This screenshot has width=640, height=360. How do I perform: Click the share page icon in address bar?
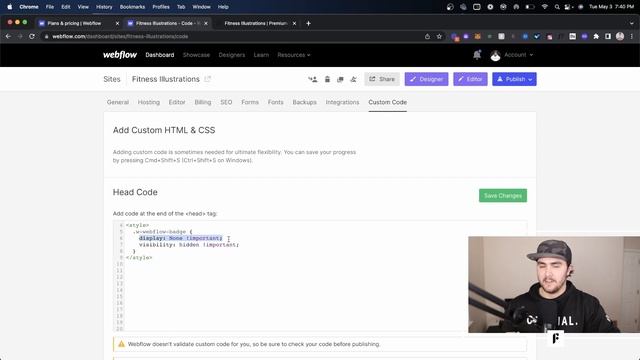[427, 36]
